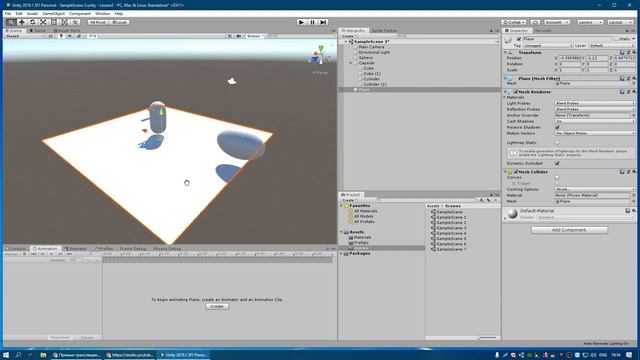This screenshot has height=360, width=640.
Task: Open the Shaded draw mode dropdown
Action: (x=24, y=36)
